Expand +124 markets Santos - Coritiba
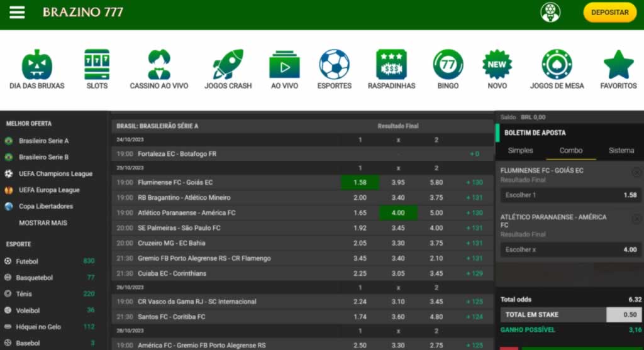The width and height of the screenshot is (644, 350). 474,317
